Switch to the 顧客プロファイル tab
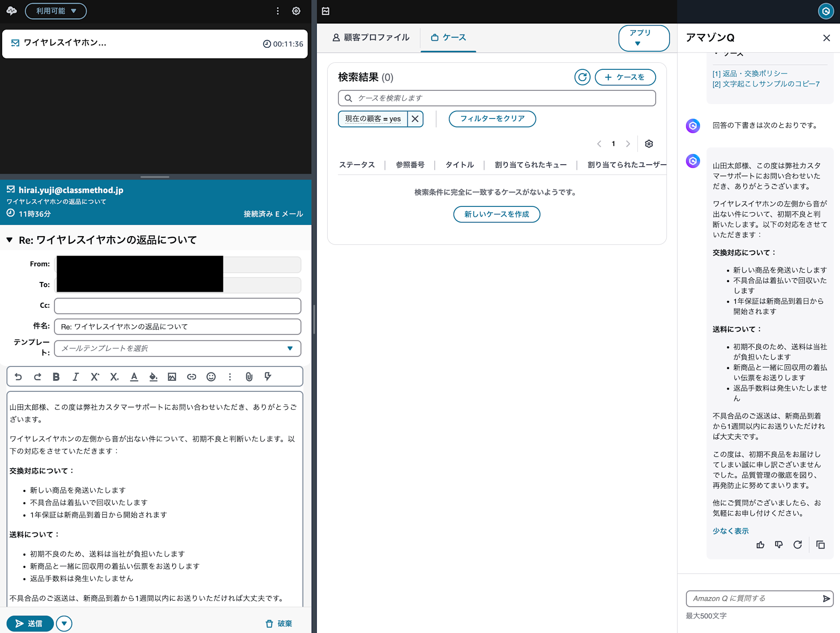The image size is (840, 633). [x=370, y=37]
